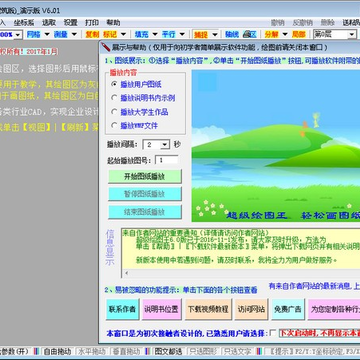Click the 开始图纸播放 button
360x360 pixels.
tap(145, 176)
